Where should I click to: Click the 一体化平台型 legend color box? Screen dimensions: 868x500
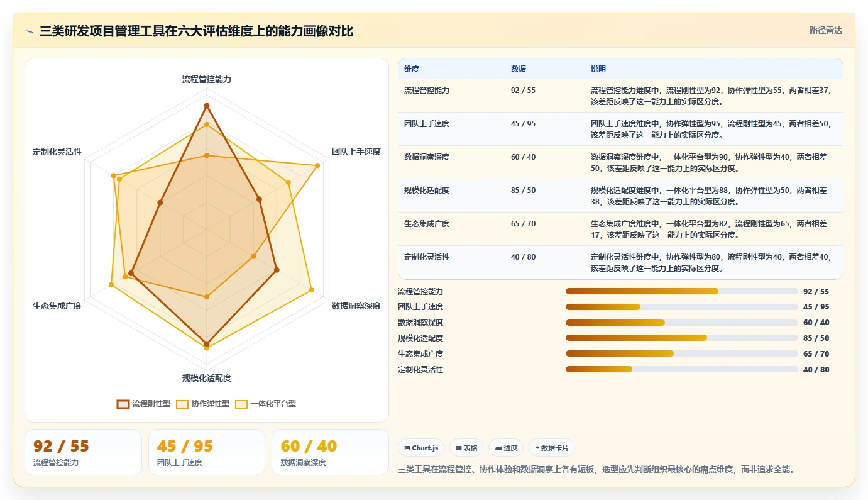coord(241,404)
